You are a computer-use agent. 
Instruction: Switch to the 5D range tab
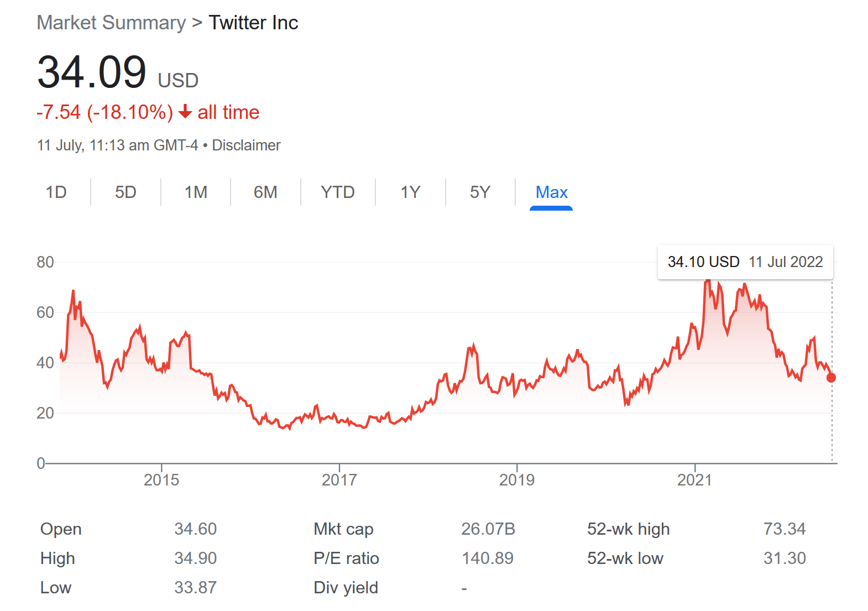tap(126, 192)
